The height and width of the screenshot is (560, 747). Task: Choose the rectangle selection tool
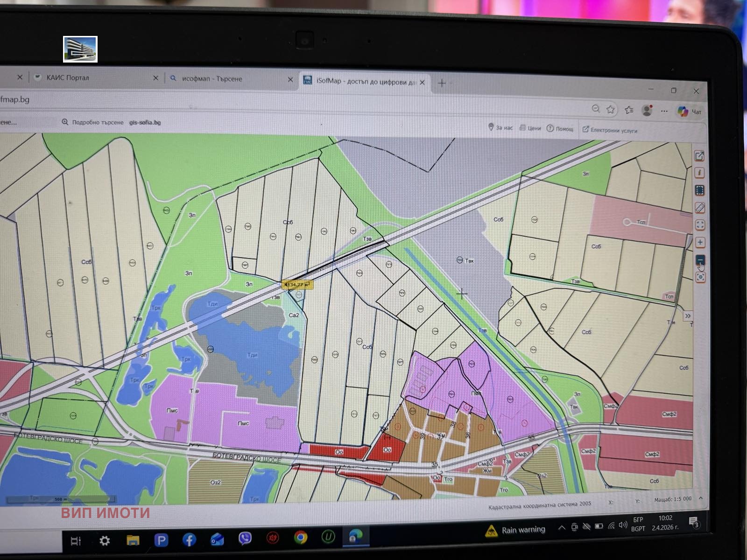[699, 190]
